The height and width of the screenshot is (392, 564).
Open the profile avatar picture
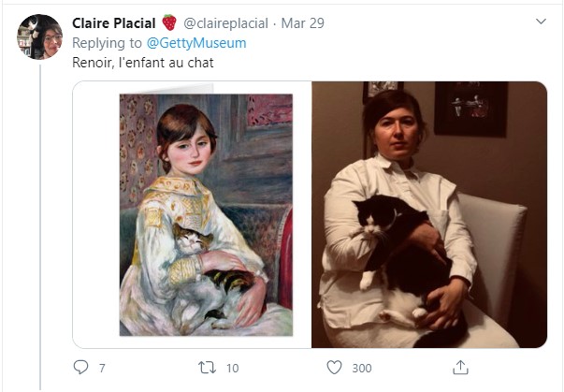[40, 37]
